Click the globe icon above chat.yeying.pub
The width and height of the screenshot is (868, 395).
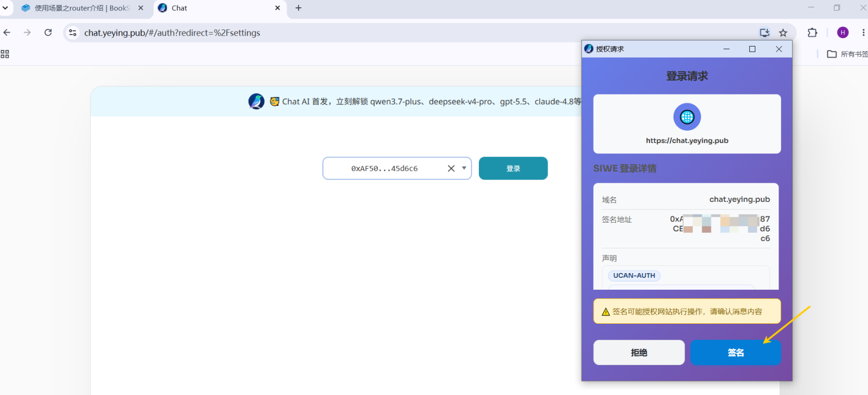coord(687,117)
